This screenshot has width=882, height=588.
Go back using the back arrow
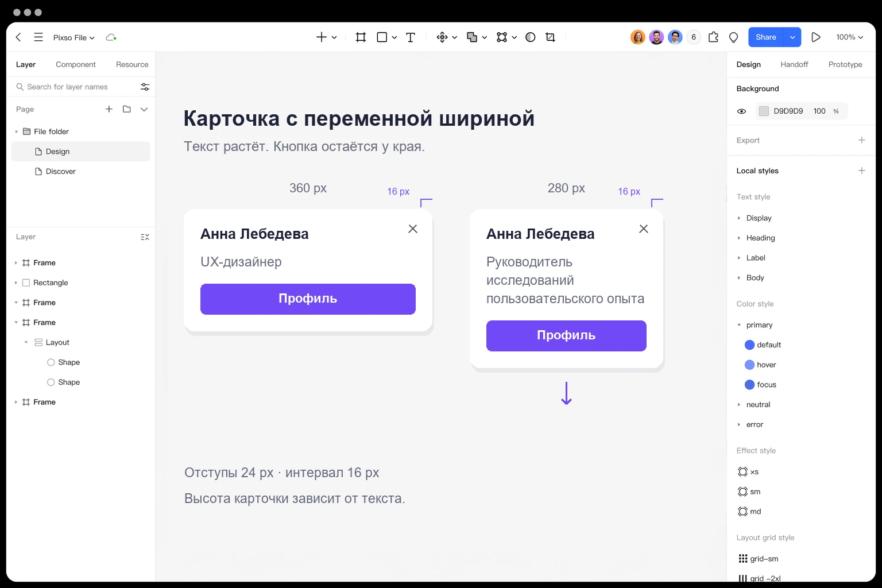click(x=18, y=37)
